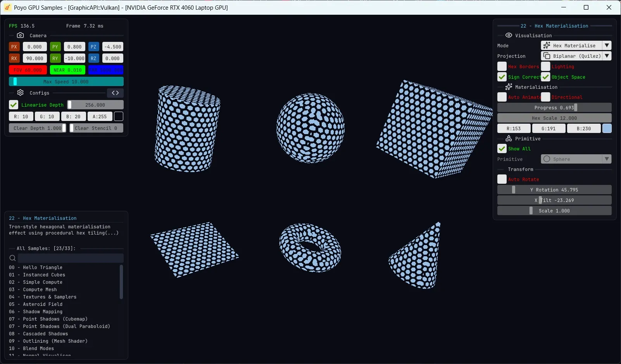
Task: Click the camera screenshot icon above the Camera section
Action: point(21,35)
